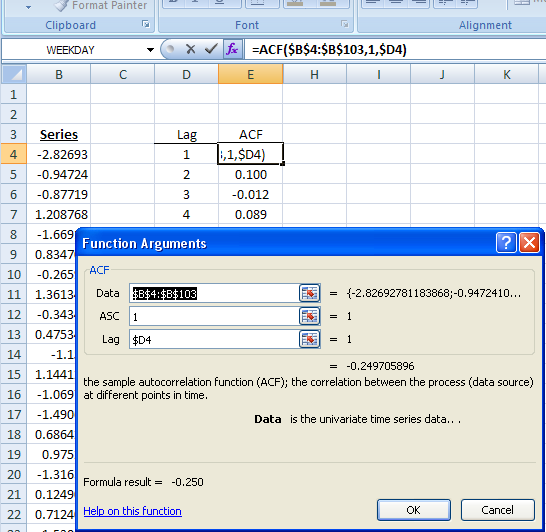Image resolution: width=546 pixels, height=532 pixels.
Task: Expand Clipboard group dialog launcher
Action: (146, 24)
